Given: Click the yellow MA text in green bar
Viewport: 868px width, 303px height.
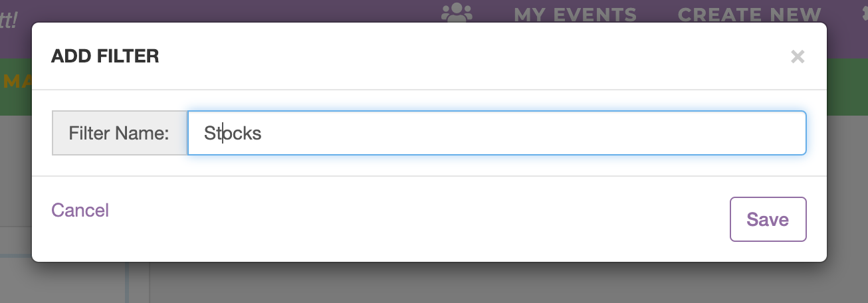Looking at the screenshot, I should [17, 82].
